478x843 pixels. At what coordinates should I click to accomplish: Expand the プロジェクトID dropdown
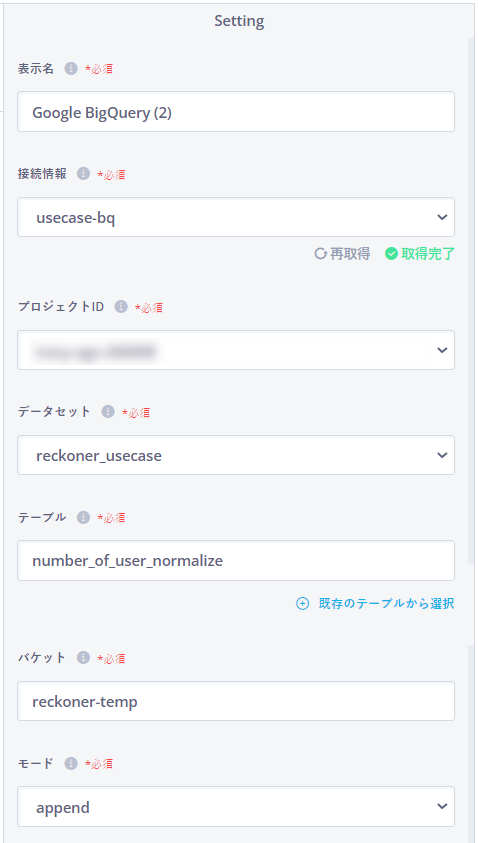tap(236, 350)
